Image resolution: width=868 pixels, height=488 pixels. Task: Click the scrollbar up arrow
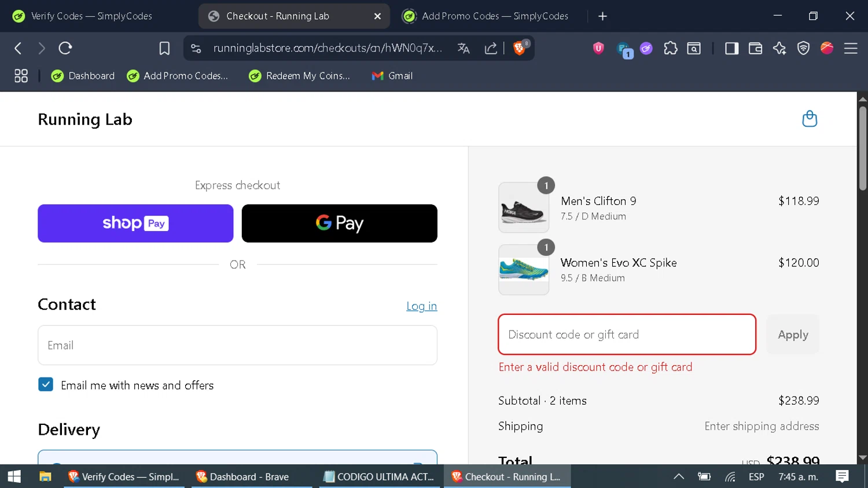click(x=863, y=98)
